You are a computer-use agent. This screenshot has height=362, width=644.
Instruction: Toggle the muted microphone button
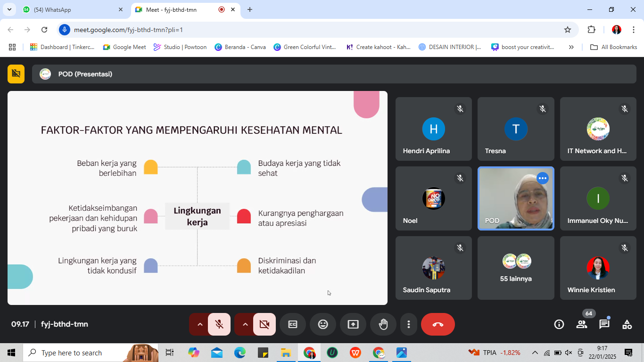219,324
